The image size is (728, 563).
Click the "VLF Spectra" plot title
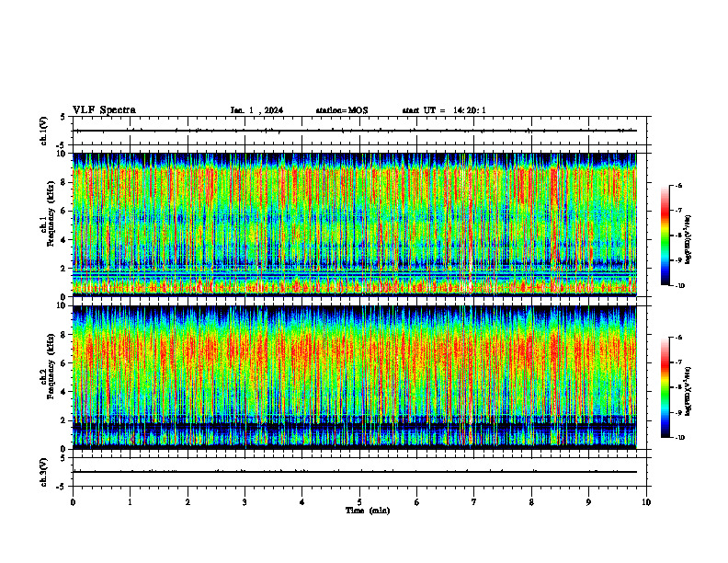pos(104,110)
